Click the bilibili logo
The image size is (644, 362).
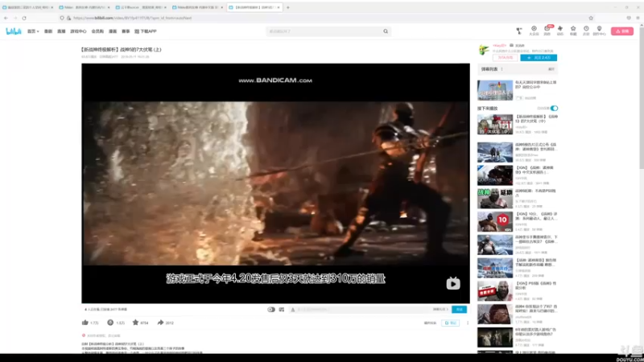(13, 31)
